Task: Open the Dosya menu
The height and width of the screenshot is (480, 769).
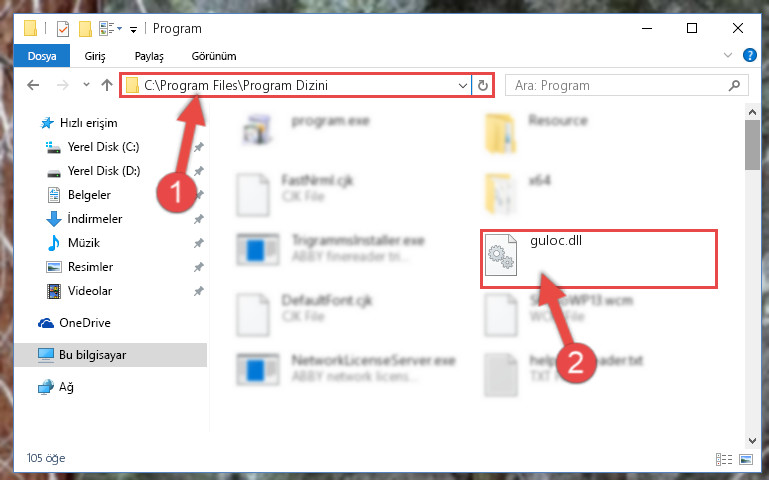Action: (x=42, y=56)
